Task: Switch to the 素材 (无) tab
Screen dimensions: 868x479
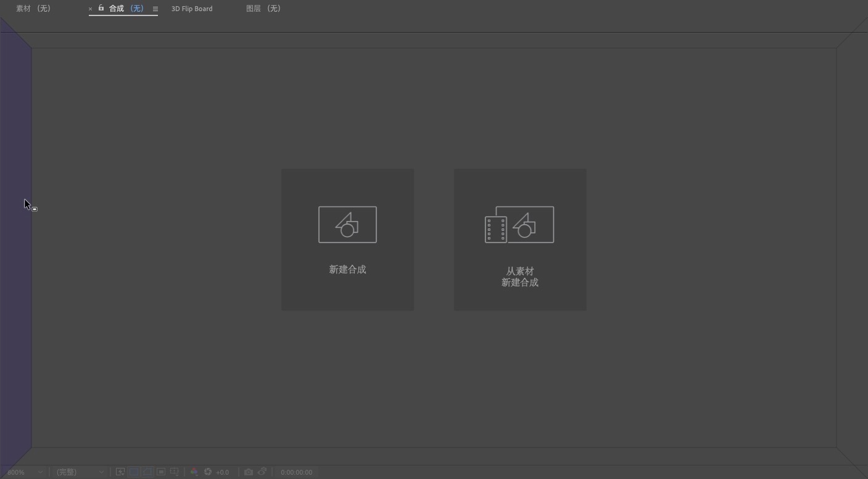Action: pos(33,9)
